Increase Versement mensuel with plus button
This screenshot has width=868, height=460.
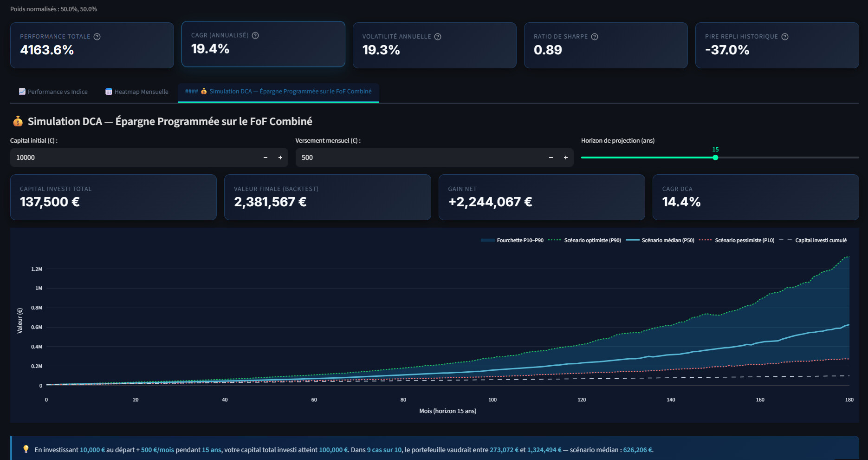click(566, 158)
